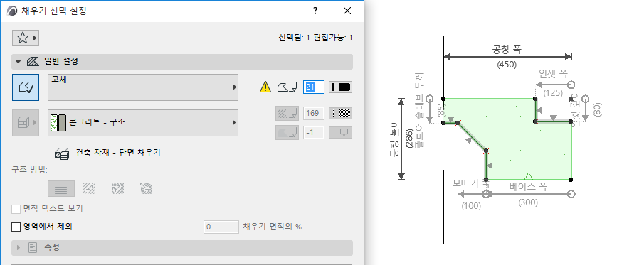Click the 베이스 폭 right hotspot circle
Viewport: 644px width, 265px height.
tap(571, 194)
